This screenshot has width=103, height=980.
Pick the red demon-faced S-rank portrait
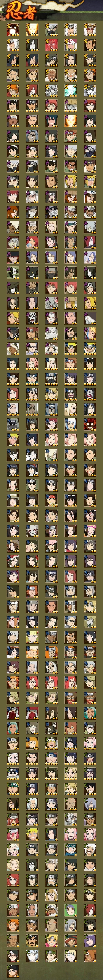(x=51, y=45)
